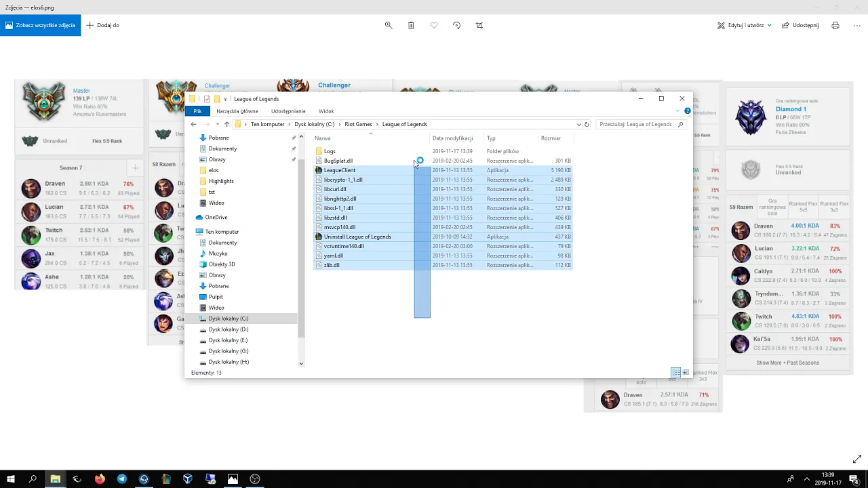Rotate the photo with the rotate icon

456,25
